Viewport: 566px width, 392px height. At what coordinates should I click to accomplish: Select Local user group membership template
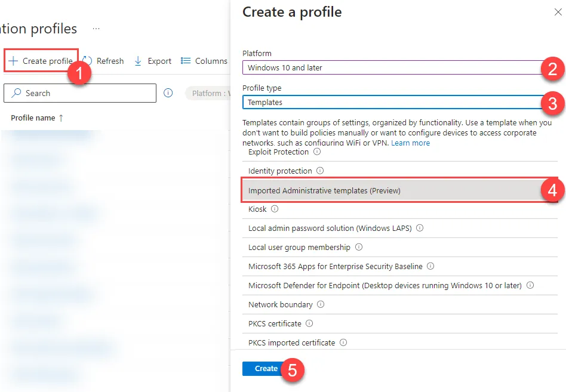tap(400, 248)
